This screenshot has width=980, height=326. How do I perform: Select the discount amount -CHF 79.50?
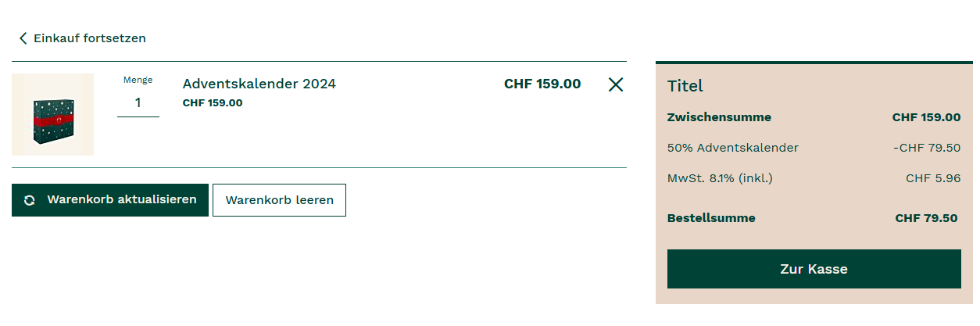(927, 148)
